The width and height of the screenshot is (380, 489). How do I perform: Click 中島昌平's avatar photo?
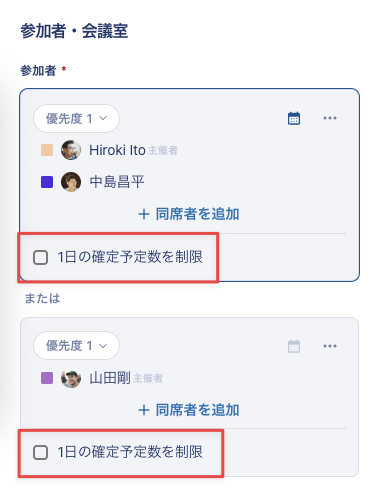pyautogui.click(x=71, y=182)
